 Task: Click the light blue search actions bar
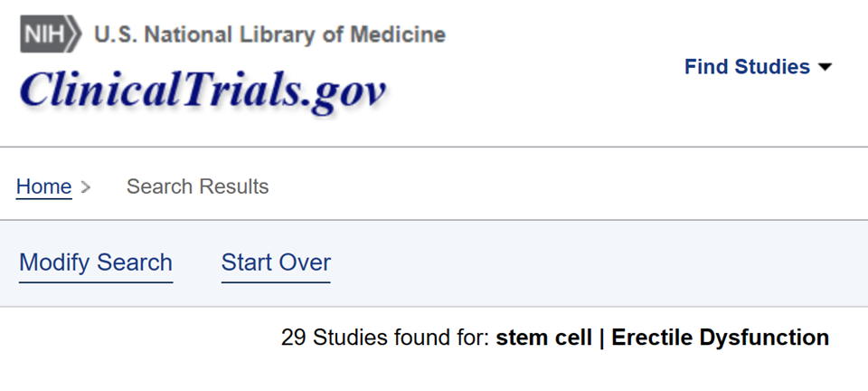pos(434,263)
